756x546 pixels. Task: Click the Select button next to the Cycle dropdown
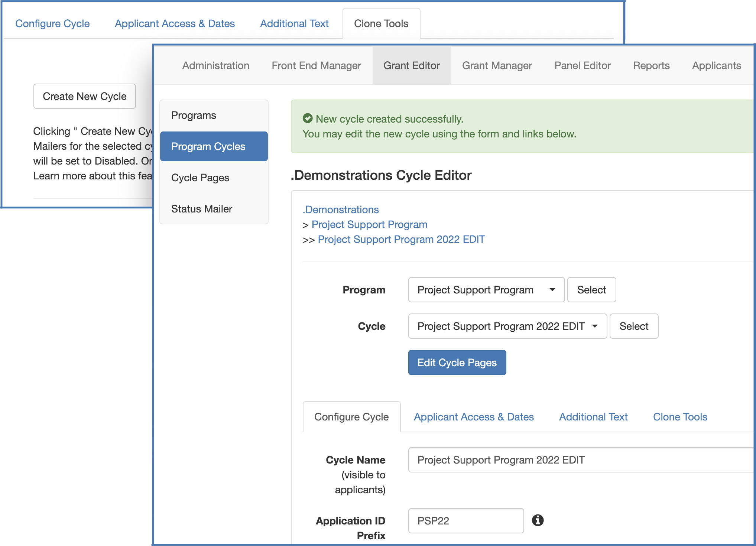pos(634,326)
